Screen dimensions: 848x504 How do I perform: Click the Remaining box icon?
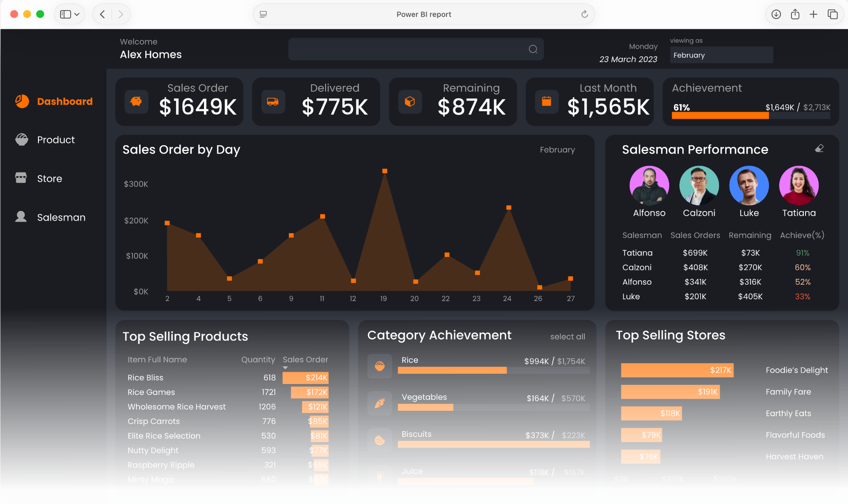coord(410,102)
